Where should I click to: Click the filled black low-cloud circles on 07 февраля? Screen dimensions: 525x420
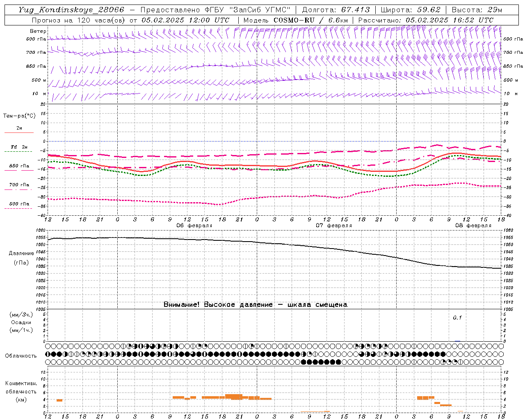[321, 362]
